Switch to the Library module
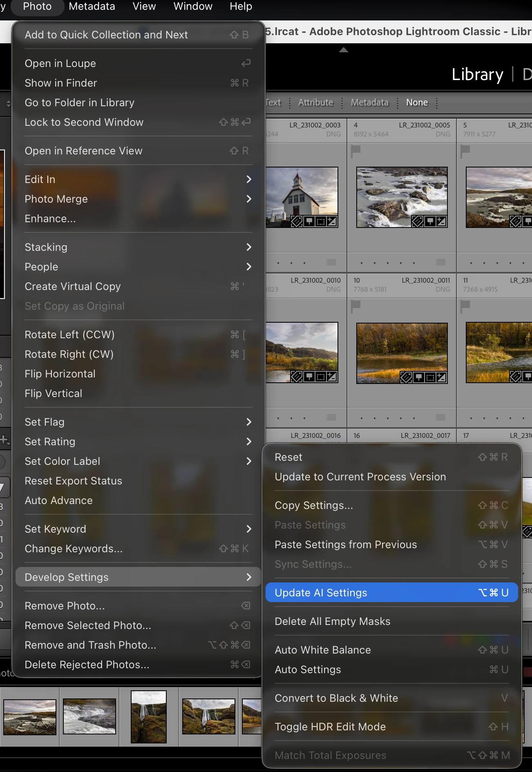Screen dimensions: 532x772 pos(477,75)
